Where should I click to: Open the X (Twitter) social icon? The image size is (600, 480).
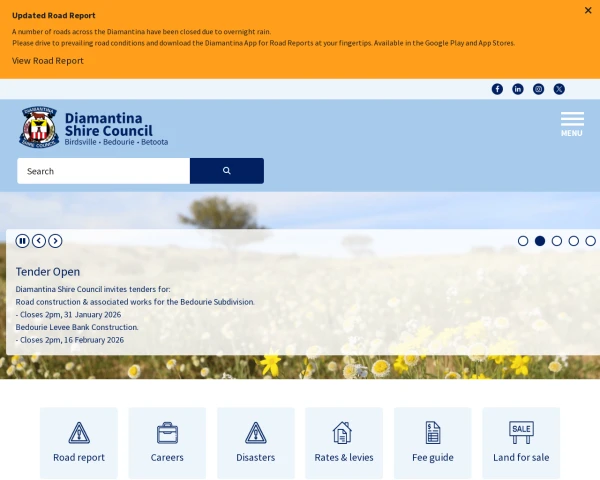coord(559,89)
